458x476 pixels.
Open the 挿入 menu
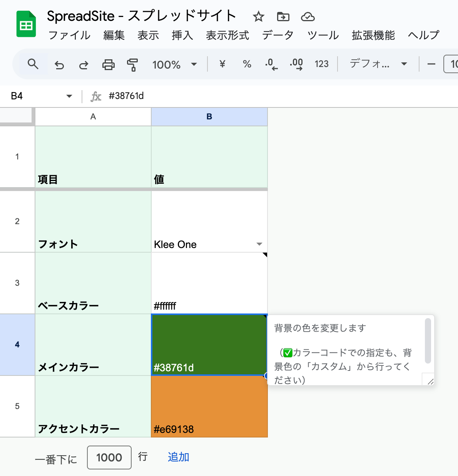click(x=182, y=35)
